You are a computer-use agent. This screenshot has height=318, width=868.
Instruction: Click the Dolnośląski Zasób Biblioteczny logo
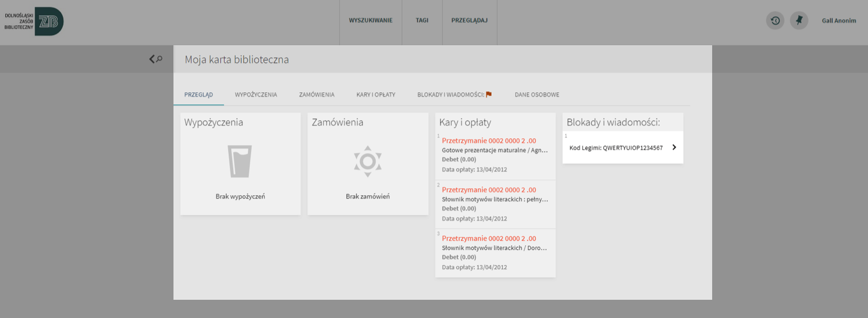pyautogui.click(x=34, y=21)
